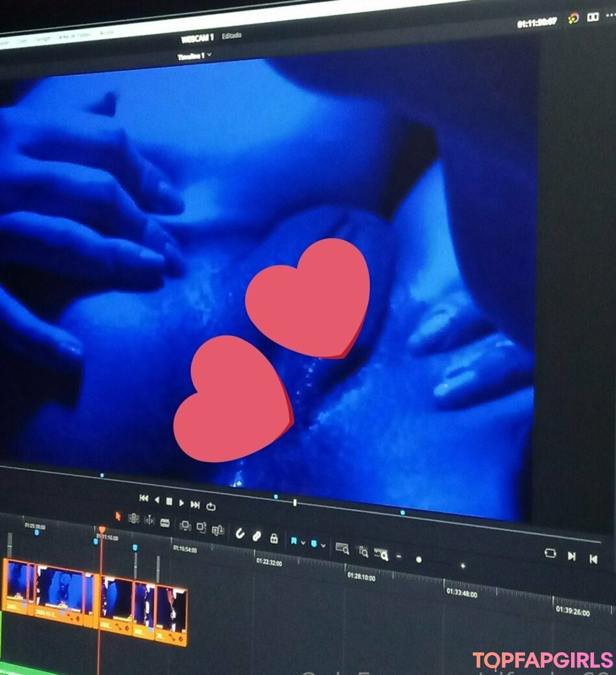Open the viewer's three-dot options menu
This screenshot has height=675, width=616.
(x=611, y=16)
